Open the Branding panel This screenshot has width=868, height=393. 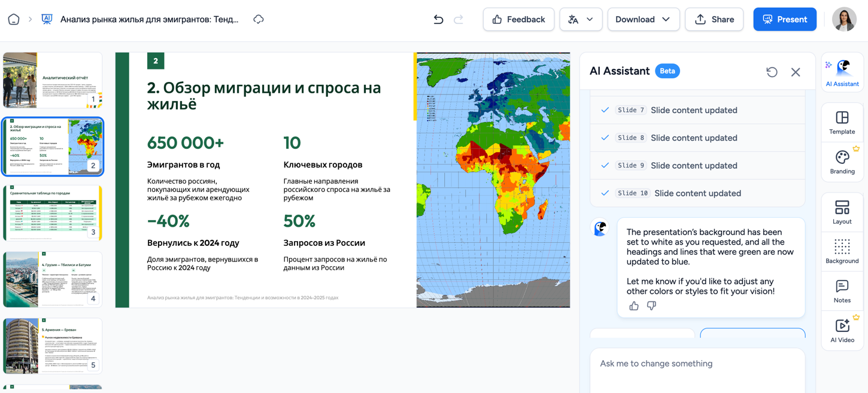[x=842, y=162]
